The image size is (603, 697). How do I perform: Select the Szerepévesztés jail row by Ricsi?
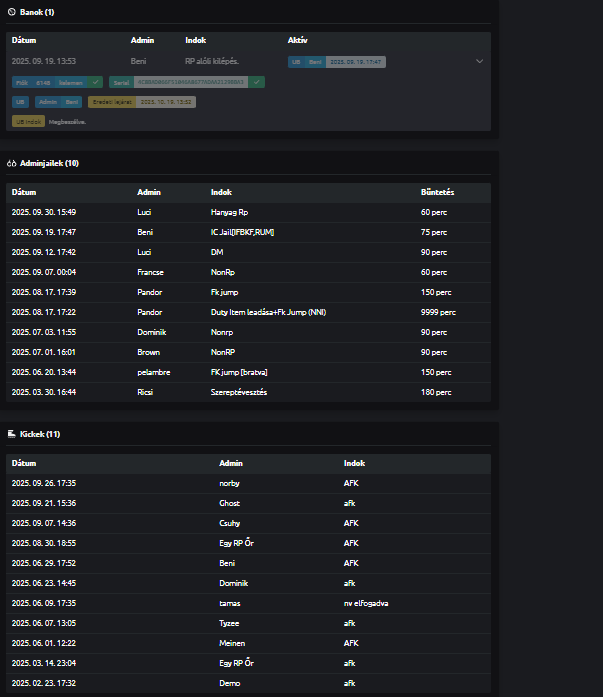pos(248,391)
